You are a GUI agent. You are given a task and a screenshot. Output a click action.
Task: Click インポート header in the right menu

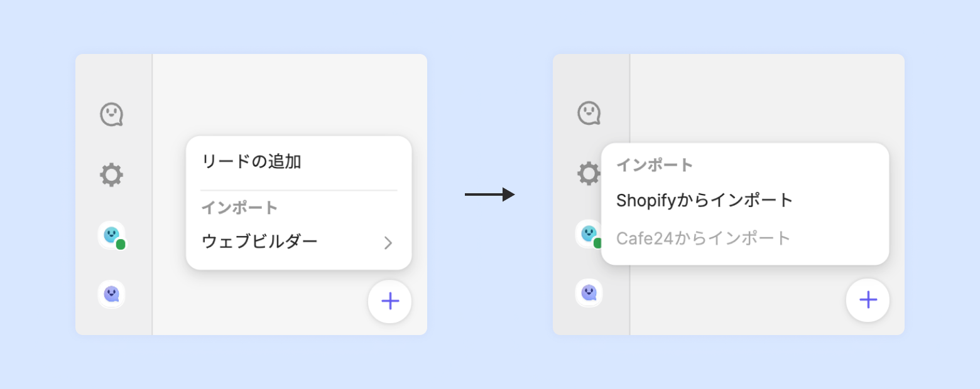point(655,166)
